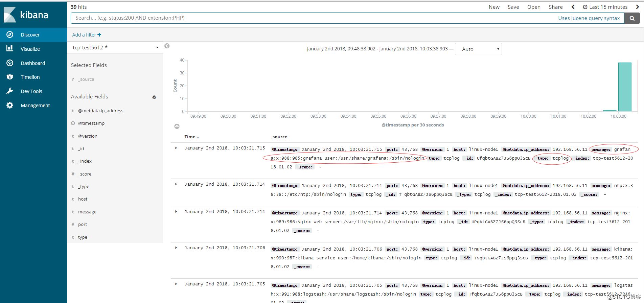Screen dimensions: 644x303
Task: Open the Last 15 minutes time picker
Action: click(x=605, y=7)
